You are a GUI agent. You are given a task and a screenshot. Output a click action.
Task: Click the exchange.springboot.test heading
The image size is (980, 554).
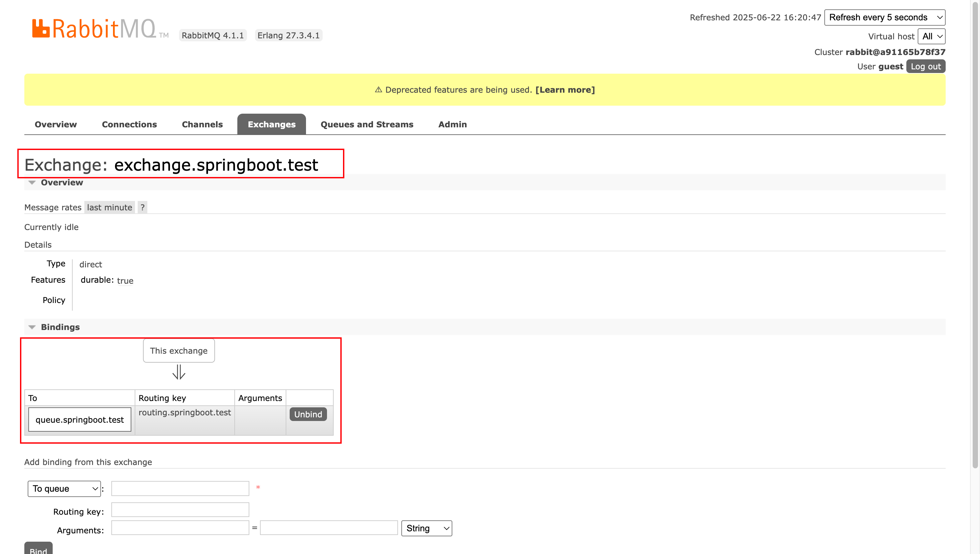pyautogui.click(x=216, y=165)
